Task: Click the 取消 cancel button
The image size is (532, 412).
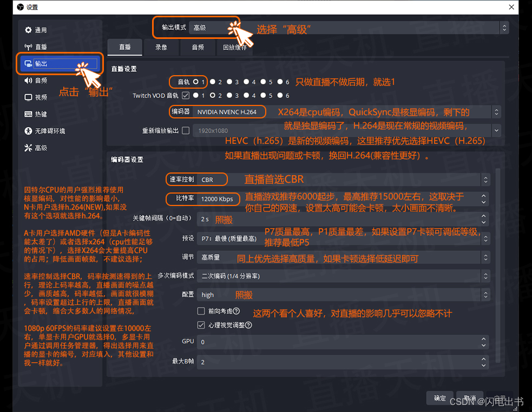Action: click(470, 398)
